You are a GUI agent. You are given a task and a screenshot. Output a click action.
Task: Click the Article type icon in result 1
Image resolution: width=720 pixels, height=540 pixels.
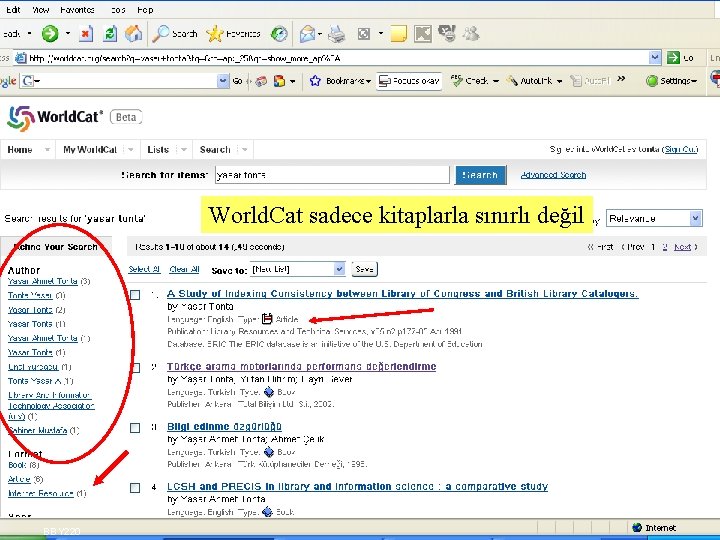[267, 319]
